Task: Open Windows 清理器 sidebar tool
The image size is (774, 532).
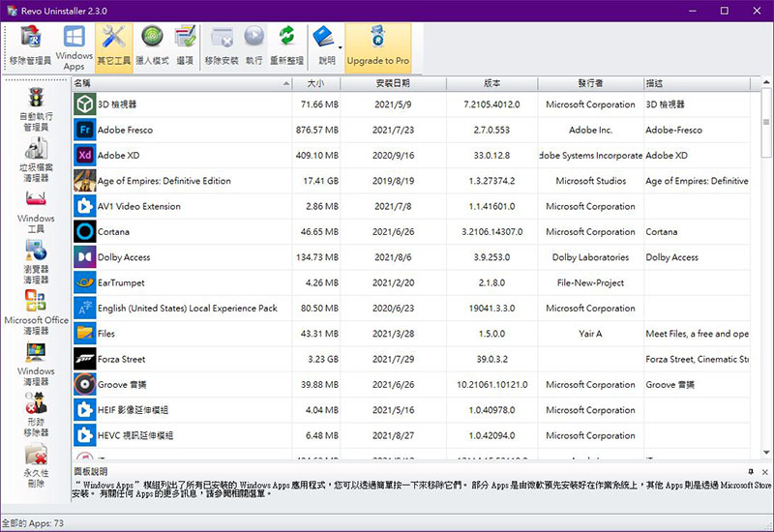Action: 36,365
